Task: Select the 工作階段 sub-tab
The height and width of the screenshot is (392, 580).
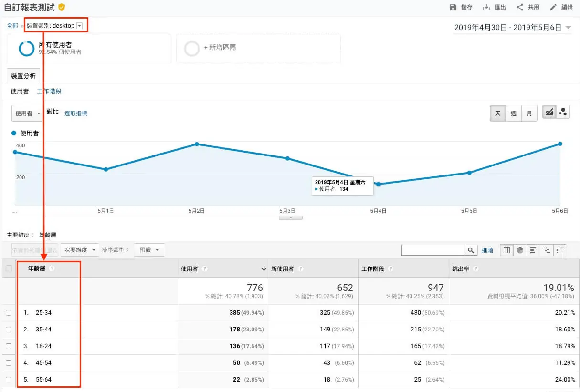Action: coord(49,91)
